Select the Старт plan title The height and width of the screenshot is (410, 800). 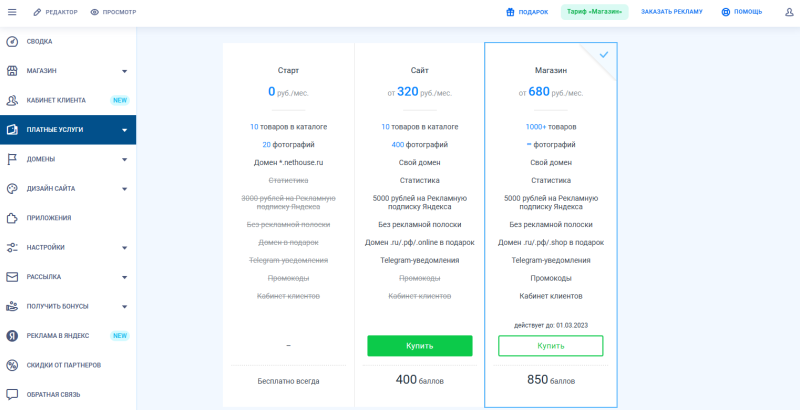click(288, 70)
